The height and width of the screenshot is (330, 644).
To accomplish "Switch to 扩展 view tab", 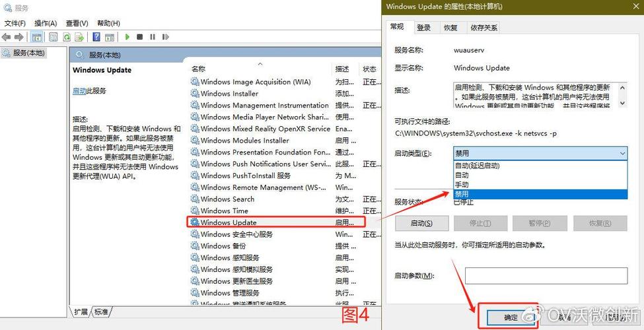I will click(81, 312).
